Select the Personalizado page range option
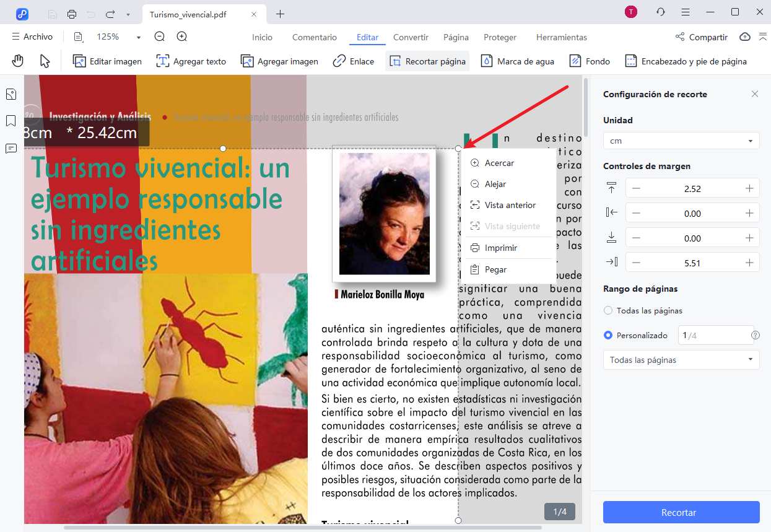Image resolution: width=771 pixels, height=532 pixels. tap(608, 335)
